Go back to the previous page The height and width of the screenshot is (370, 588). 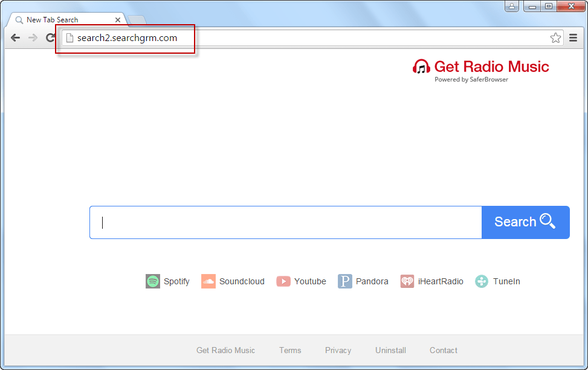click(15, 38)
